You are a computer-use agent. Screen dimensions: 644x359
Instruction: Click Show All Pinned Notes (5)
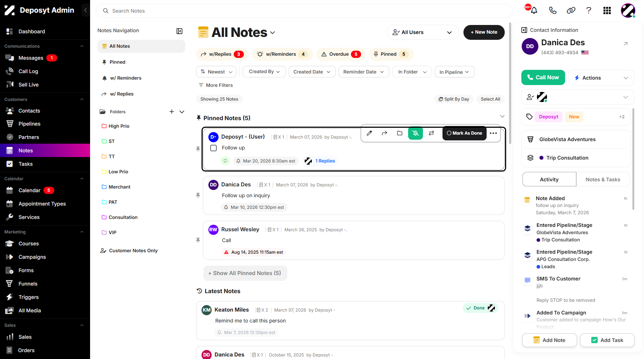tap(245, 273)
